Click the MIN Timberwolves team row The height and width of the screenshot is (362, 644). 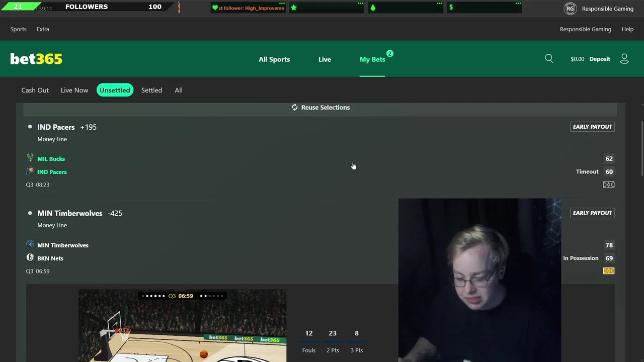[x=63, y=245]
